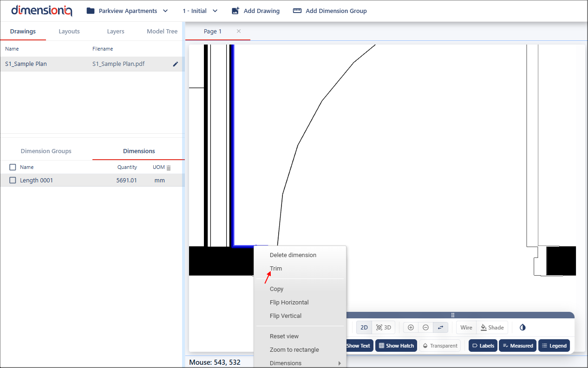Open the Parkview Apartments project dropdown
This screenshot has width=588, height=368.
pyautogui.click(x=127, y=11)
